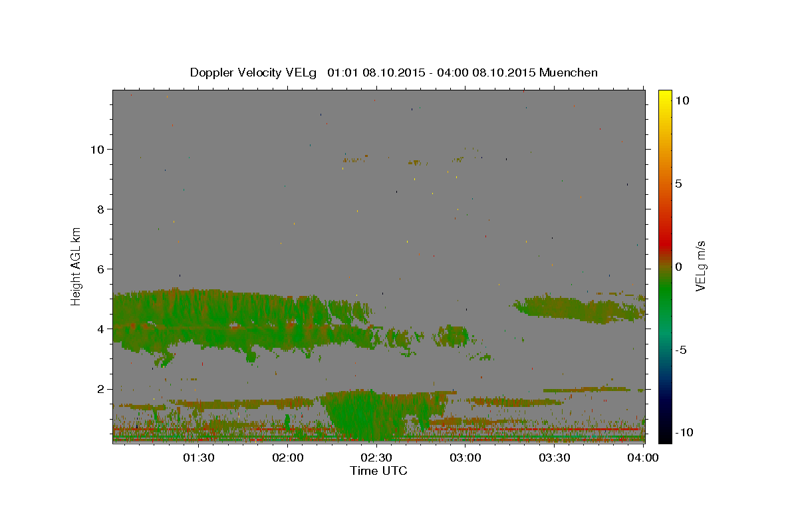Click the height tick label '2'
The height and width of the screenshot is (532, 798).
pyautogui.click(x=101, y=389)
